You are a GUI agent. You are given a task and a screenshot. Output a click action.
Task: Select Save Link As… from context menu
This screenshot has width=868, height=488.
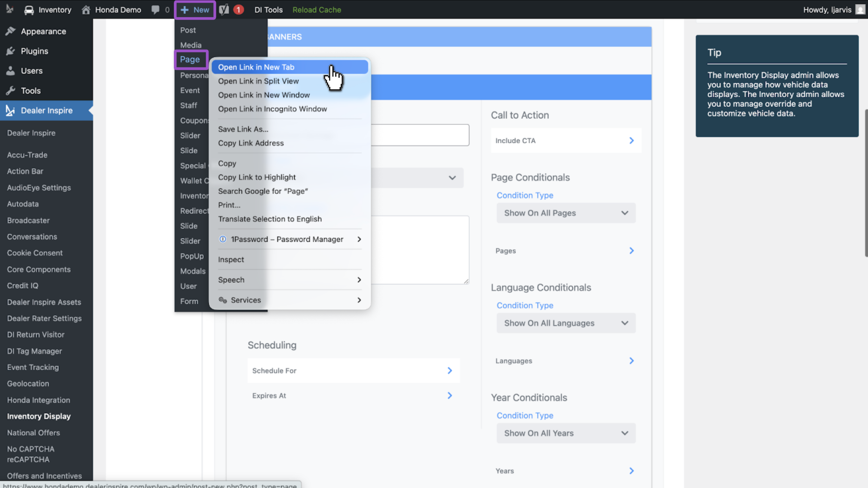coord(290,129)
